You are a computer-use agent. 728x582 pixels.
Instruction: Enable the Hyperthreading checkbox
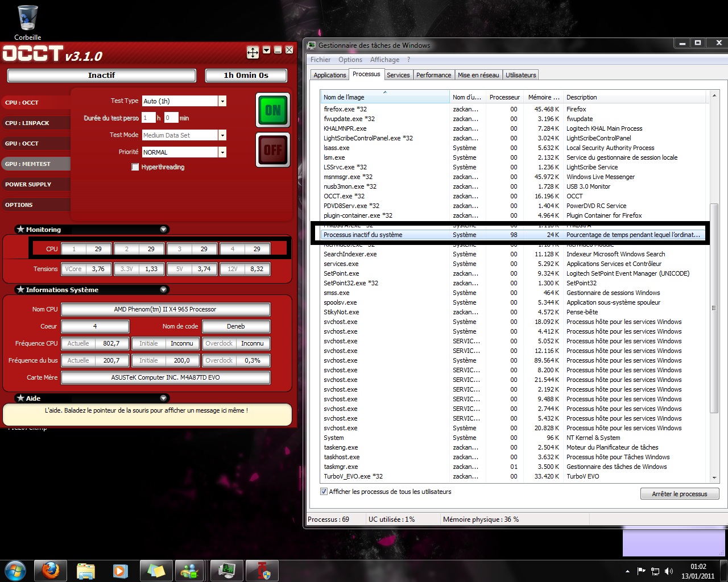coord(135,167)
